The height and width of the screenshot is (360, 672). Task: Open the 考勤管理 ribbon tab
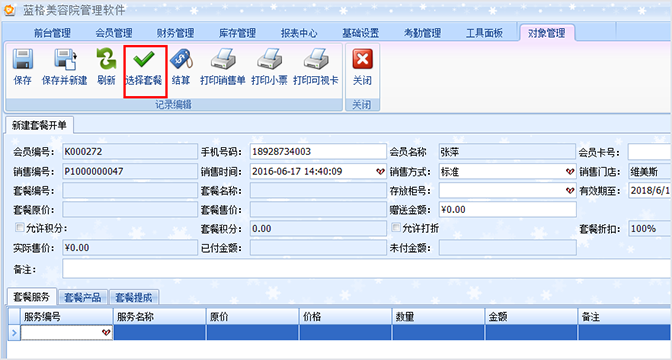click(423, 33)
